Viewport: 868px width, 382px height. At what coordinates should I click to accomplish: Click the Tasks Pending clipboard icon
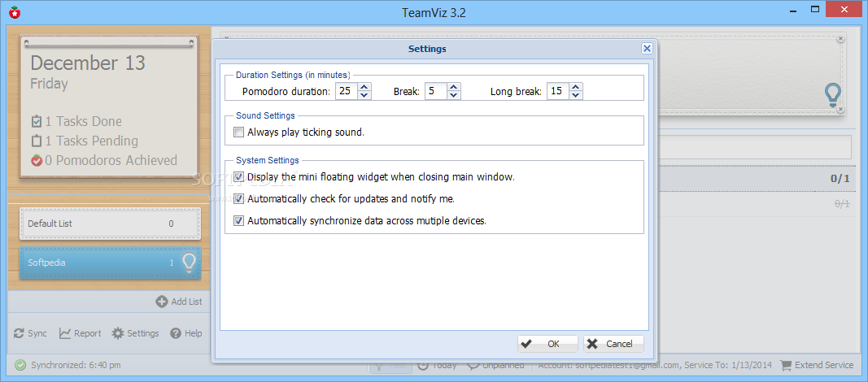tap(37, 141)
